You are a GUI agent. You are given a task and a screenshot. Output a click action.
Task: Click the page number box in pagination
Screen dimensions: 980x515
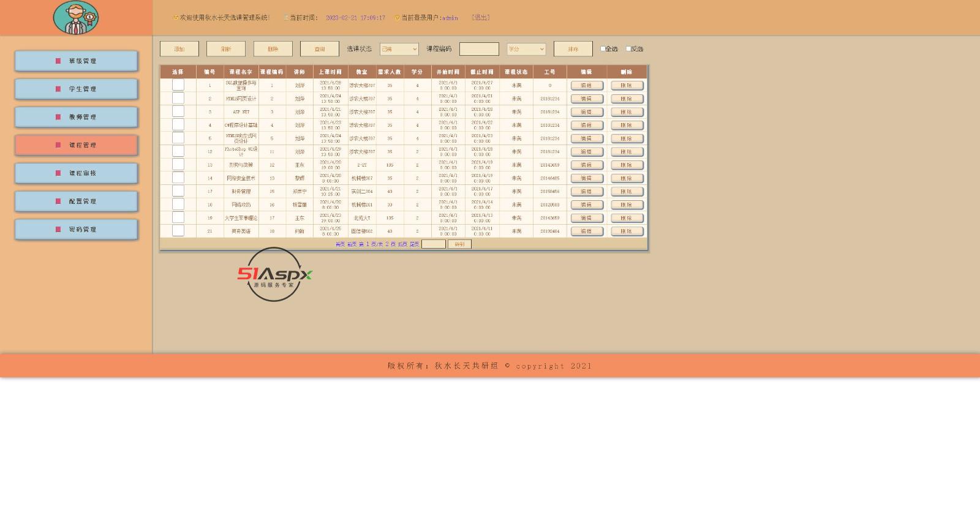(x=433, y=244)
